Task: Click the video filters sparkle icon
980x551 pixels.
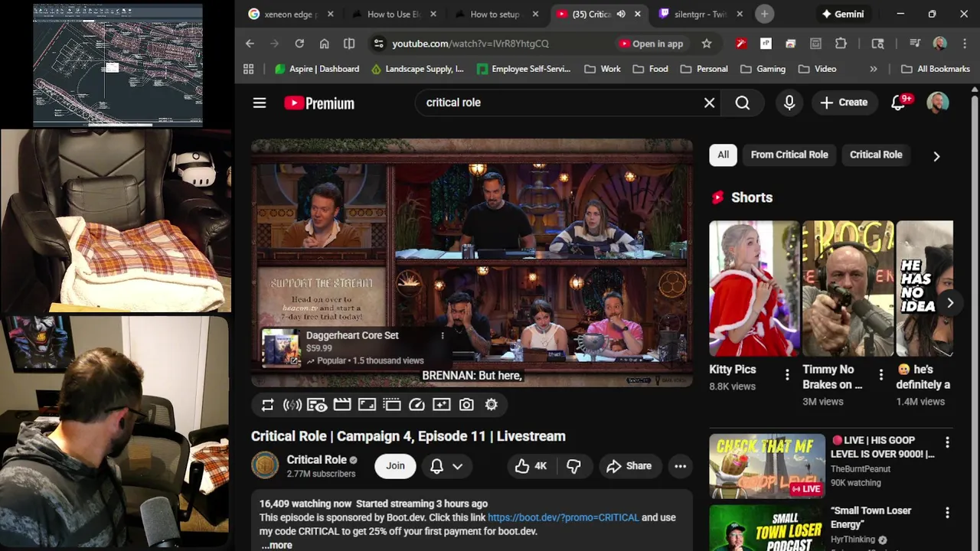Action: click(x=442, y=405)
